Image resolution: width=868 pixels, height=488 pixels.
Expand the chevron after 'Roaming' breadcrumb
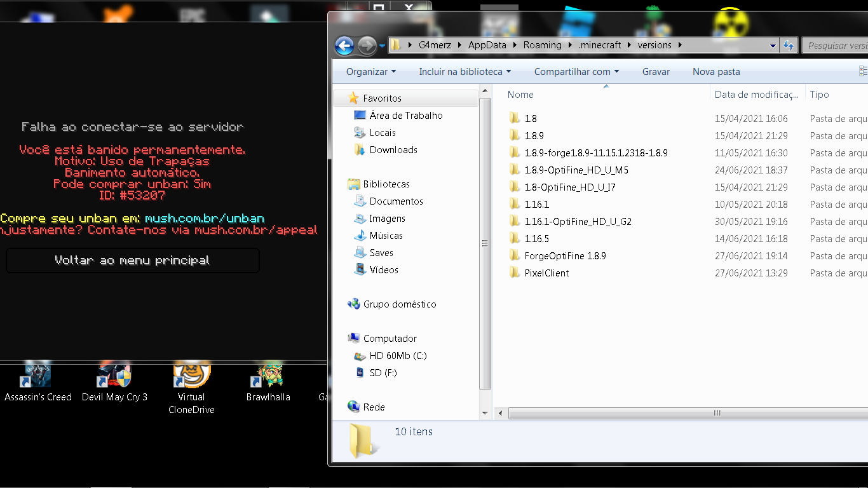569,45
